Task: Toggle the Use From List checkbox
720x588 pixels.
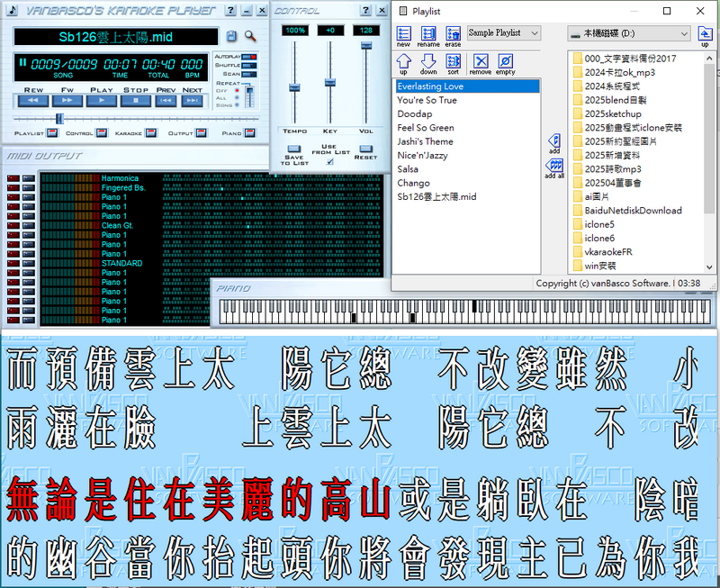Action: coord(330,161)
